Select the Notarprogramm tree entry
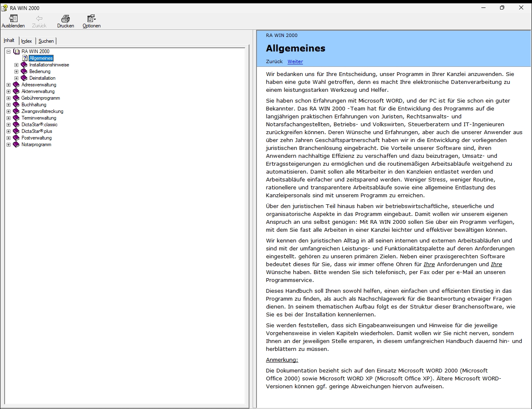 pyautogui.click(x=36, y=144)
